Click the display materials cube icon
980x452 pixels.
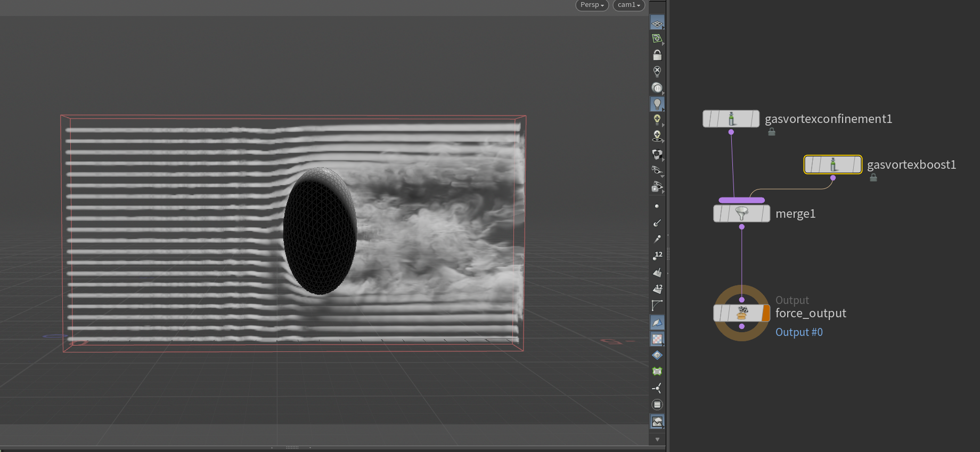pyautogui.click(x=657, y=154)
